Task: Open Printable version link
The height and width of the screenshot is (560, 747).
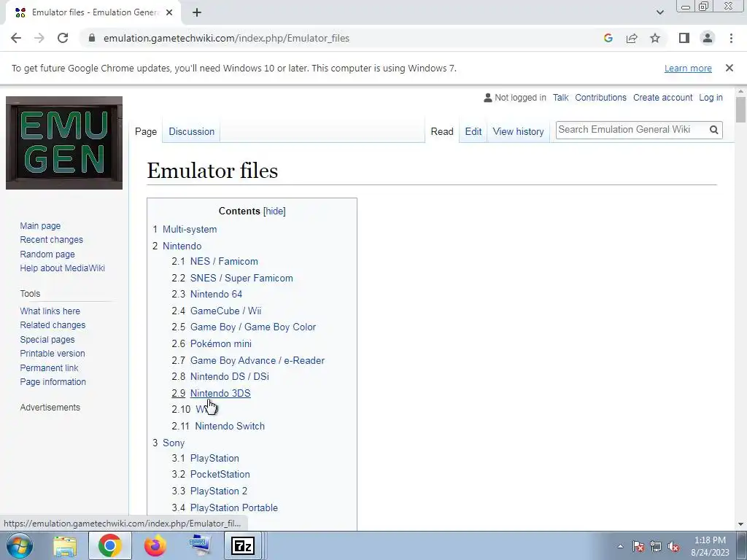Action: tap(53, 354)
